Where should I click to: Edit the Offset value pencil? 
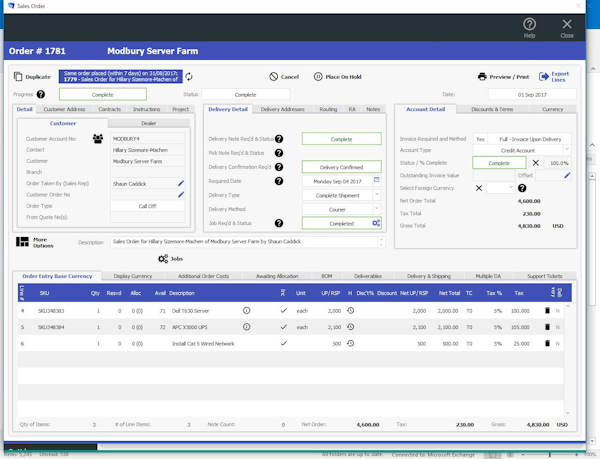click(567, 176)
